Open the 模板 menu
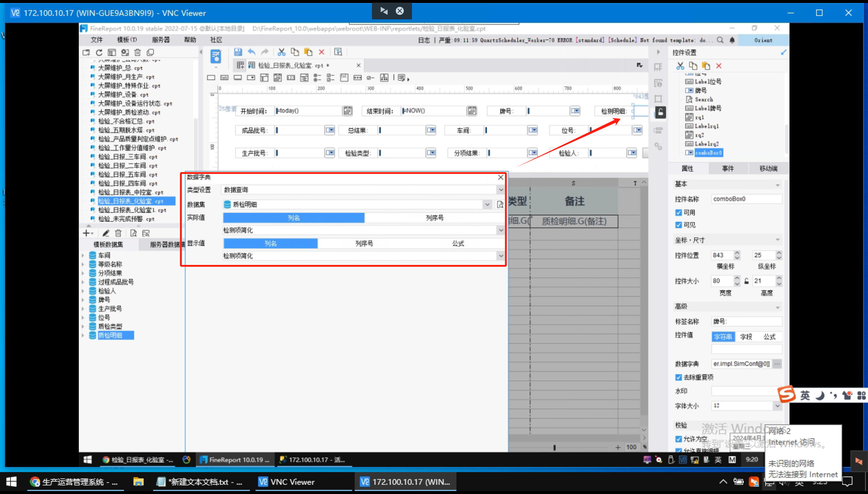 click(x=127, y=40)
